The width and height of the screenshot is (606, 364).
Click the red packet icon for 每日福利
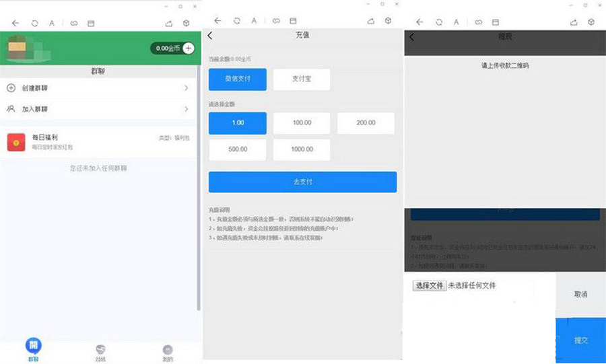pos(16,142)
